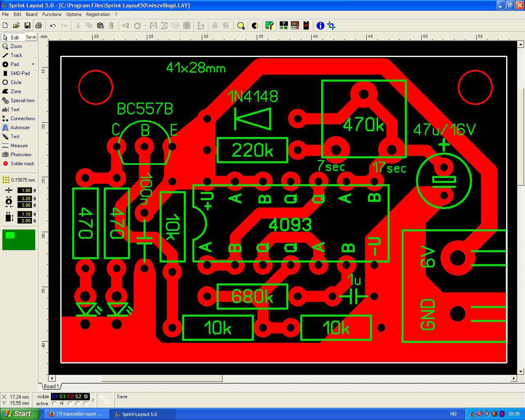Viewport: 525px width, 420px height.
Task: Toggle visibility of the S1 layer
Action: 62,397
